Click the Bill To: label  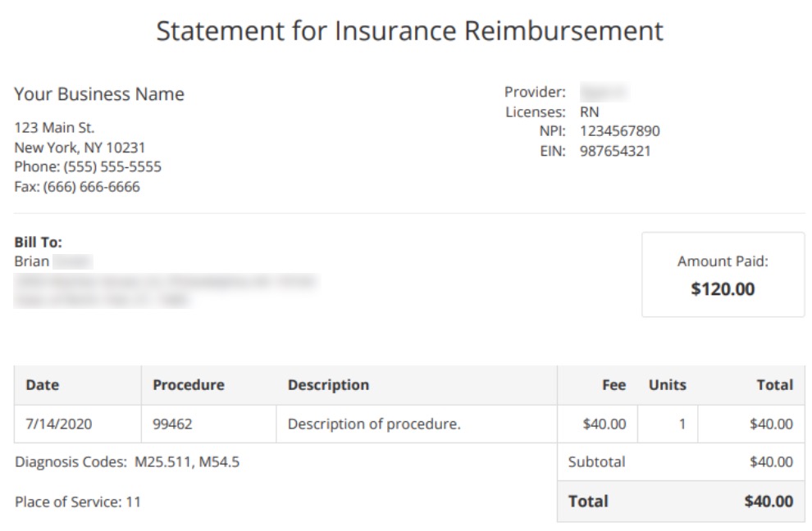pyautogui.click(x=38, y=243)
